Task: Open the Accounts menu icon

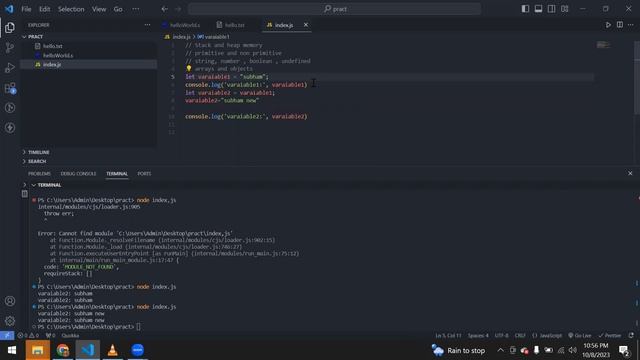Action: [x=10, y=301]
